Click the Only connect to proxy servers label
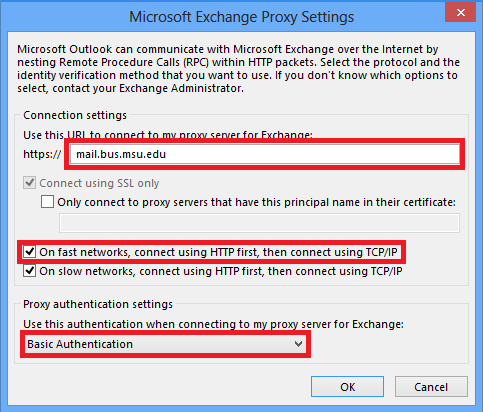The image size is (483, 412). 256,202
